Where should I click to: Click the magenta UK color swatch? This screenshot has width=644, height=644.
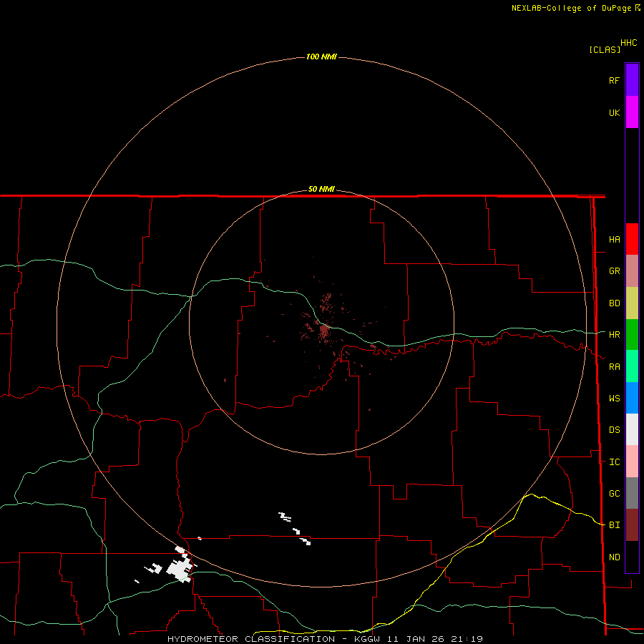coord(632,112)
